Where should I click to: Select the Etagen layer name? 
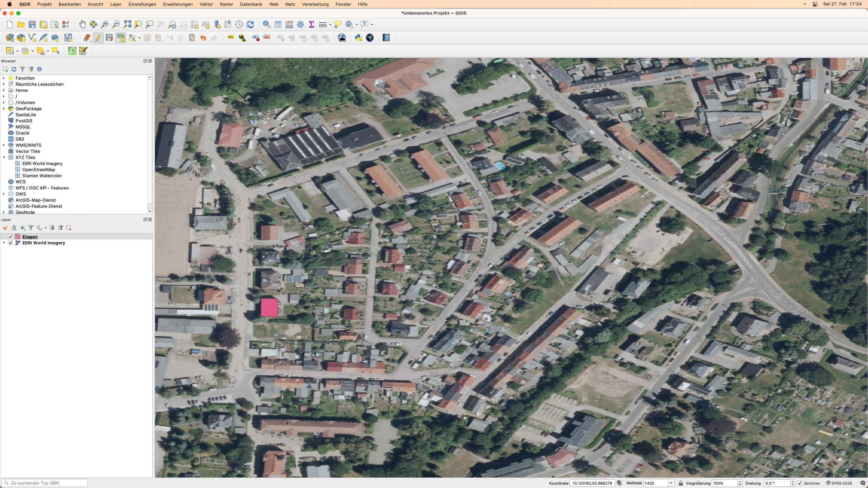coord(30,237)
